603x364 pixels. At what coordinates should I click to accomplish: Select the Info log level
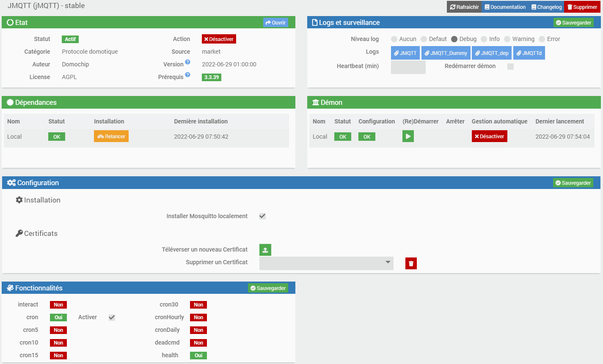tap(484, 39)
